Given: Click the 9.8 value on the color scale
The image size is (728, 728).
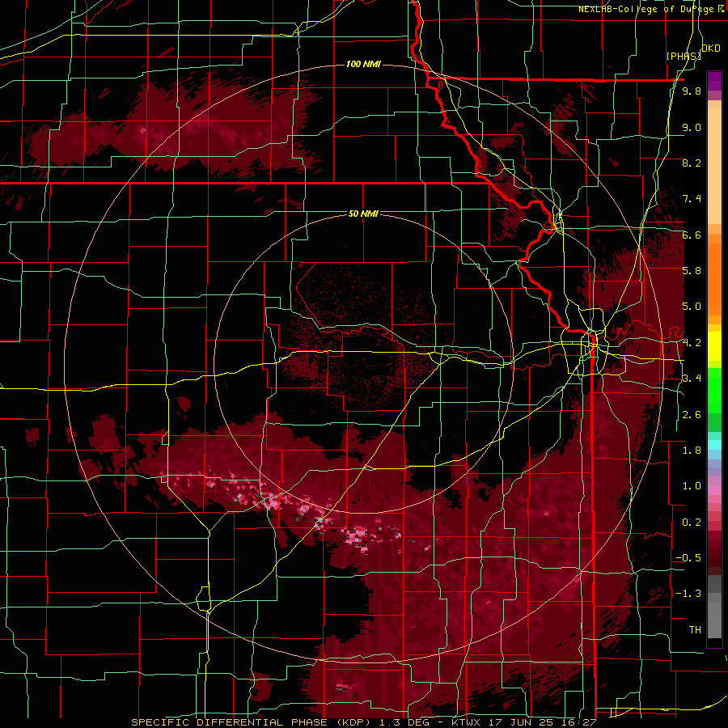Looking at the screenshot, I should [692, 91].
